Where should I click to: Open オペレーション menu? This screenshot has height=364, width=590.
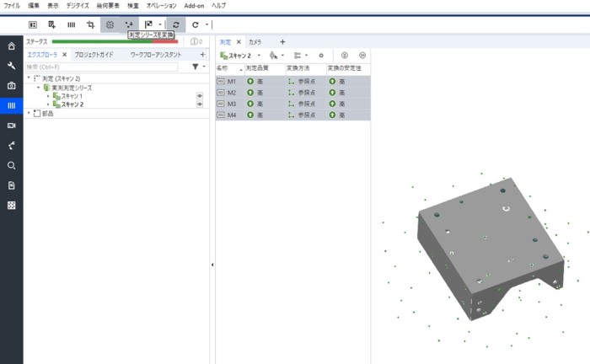[162, 6]
